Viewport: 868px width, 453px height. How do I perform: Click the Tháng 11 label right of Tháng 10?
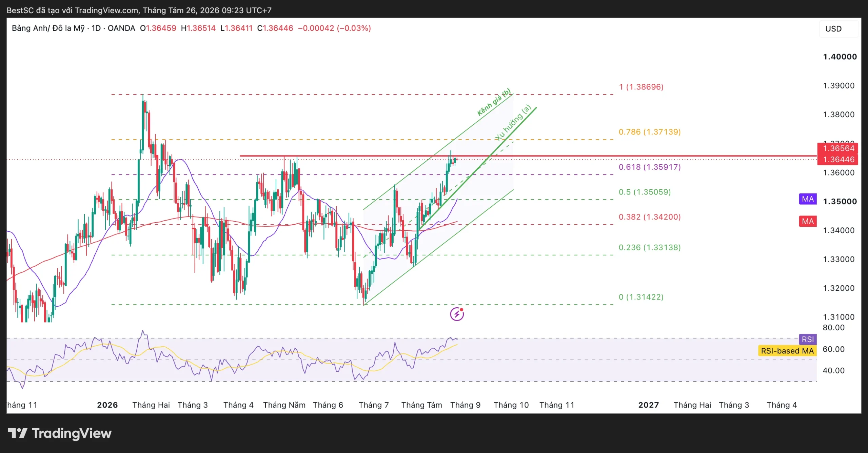557,405
